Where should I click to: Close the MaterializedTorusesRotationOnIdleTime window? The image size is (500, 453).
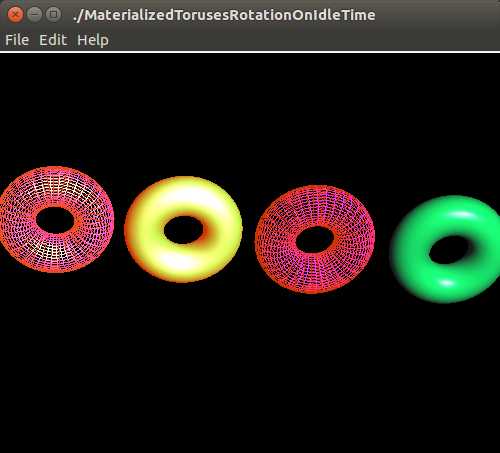click(15, 15)
